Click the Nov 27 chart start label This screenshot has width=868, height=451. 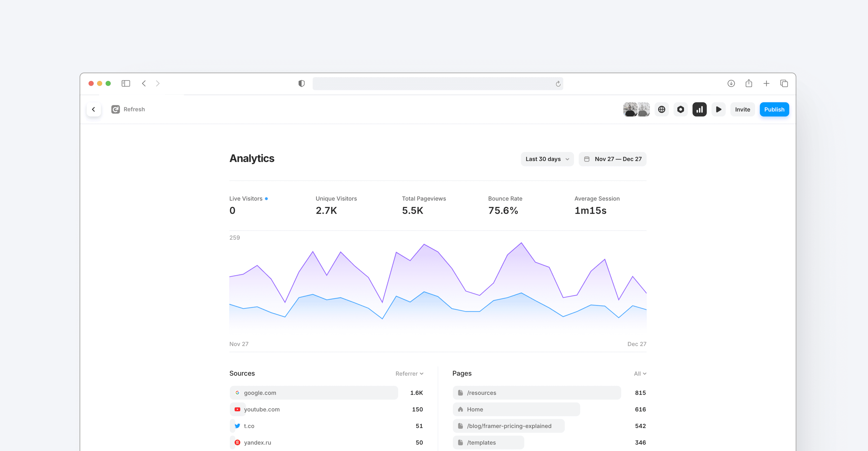click(239, 344)
